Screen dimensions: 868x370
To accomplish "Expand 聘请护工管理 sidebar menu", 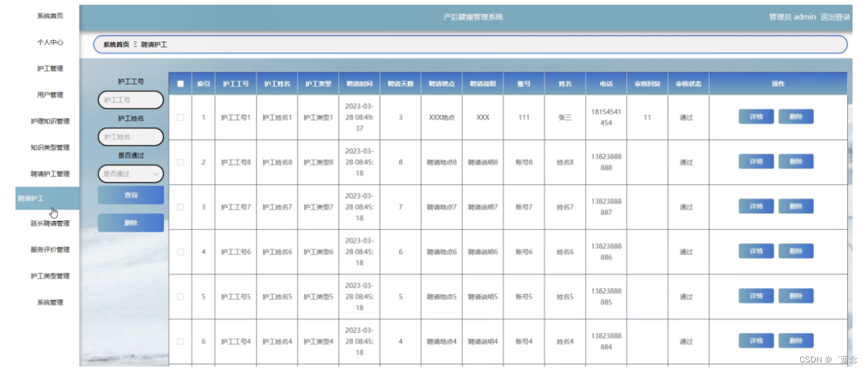I will [x=50, y=174].
